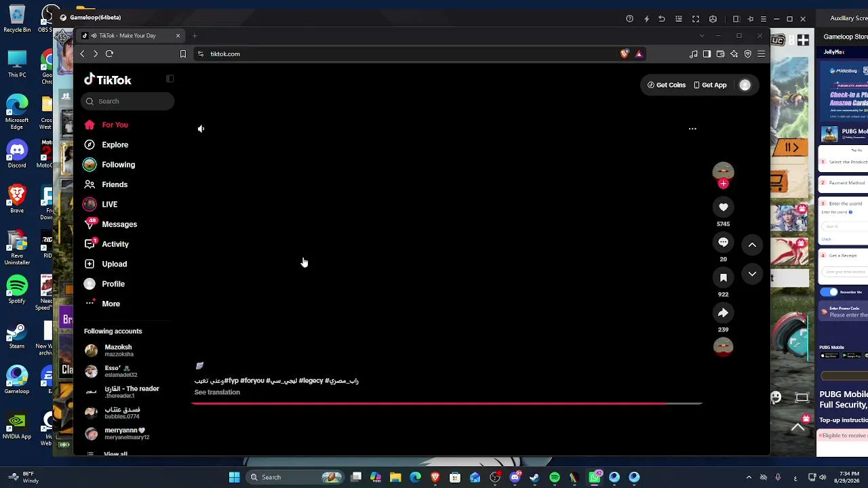Open Messages in TikTok sidebar
This screenshot has height=488, width=868.
(111, 224)
